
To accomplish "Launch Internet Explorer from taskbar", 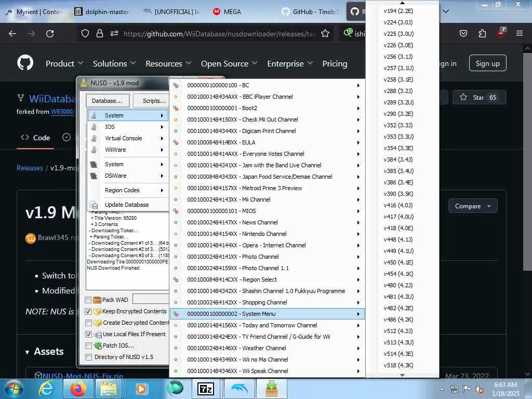I will click(x=46, y=389).
